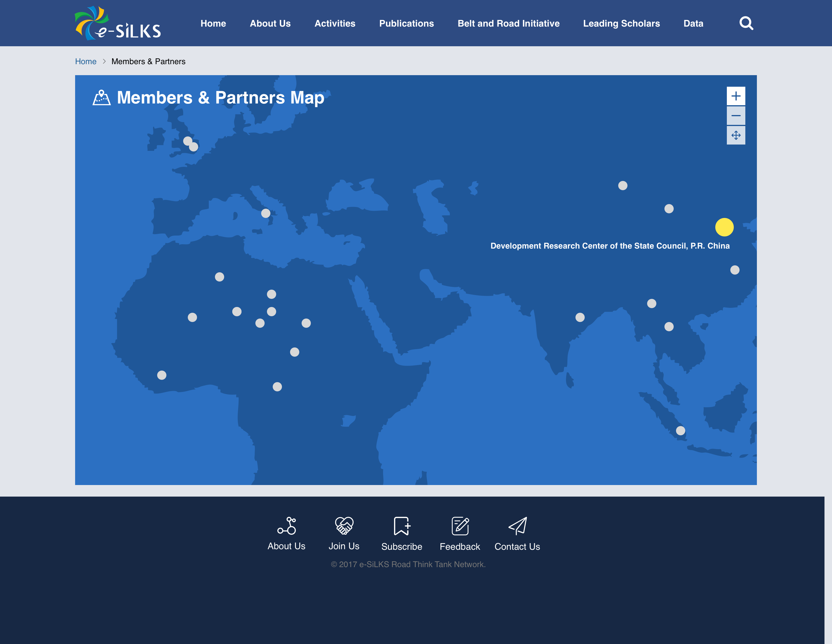832x644 pixels.
Task: Click the map marker in Indonesia
Action: click(x=680, y=431)
